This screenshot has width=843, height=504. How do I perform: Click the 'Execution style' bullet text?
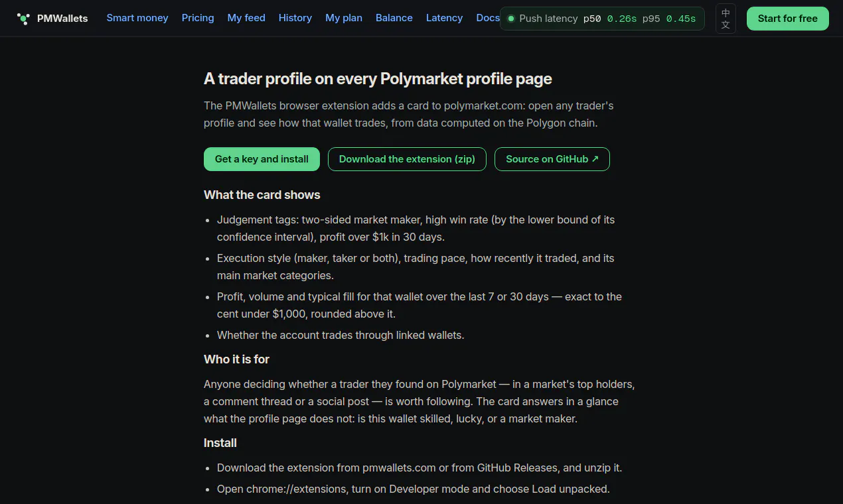click(416, 267)
